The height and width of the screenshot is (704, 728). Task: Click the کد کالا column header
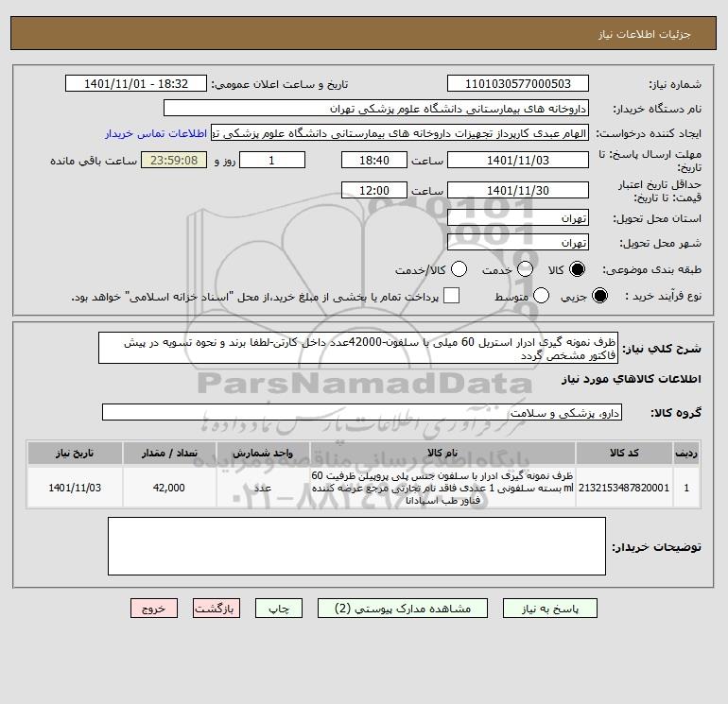624,453
